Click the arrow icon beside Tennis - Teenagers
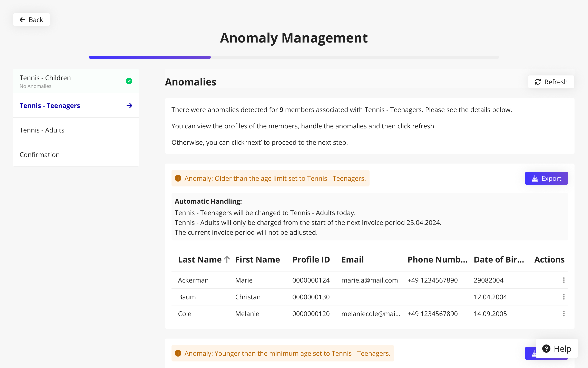The width and height of the screenshot is (588, 368). click(129, 106)
